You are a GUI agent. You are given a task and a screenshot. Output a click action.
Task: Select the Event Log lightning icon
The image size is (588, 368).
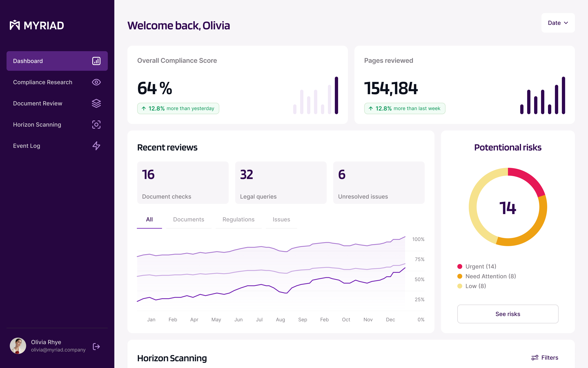coord(97,146)
